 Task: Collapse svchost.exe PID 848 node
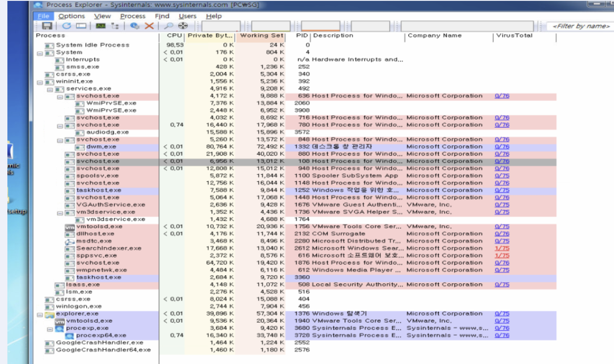click(60, 140)
